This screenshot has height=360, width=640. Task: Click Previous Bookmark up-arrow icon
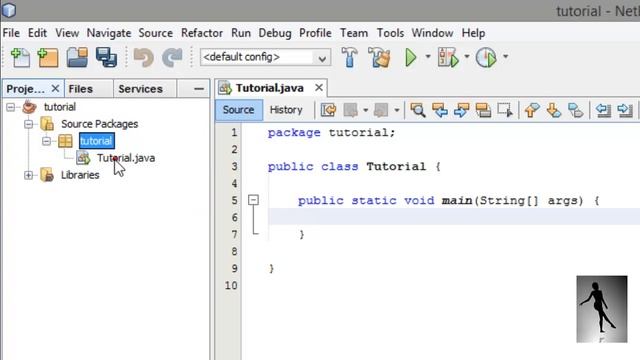[531, 110]
